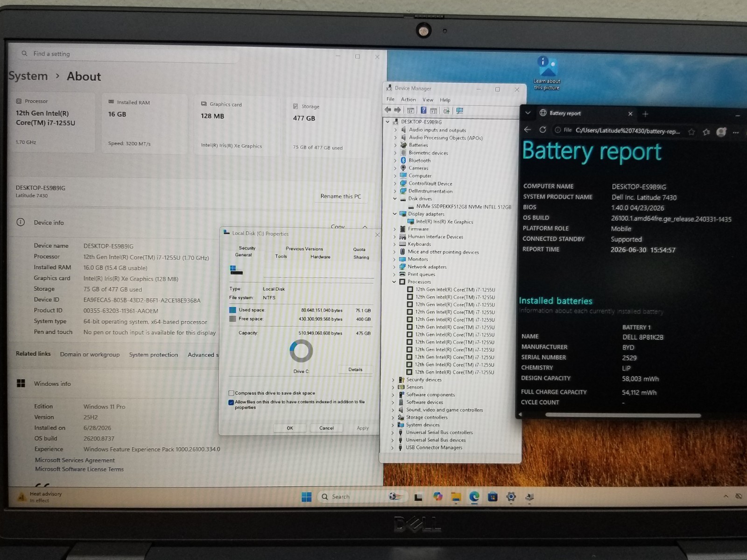This screenshot has height=560, width=747.
Task: Click the horizontal scrollbar in Battery report window
Action: click(x=623, y=415)
